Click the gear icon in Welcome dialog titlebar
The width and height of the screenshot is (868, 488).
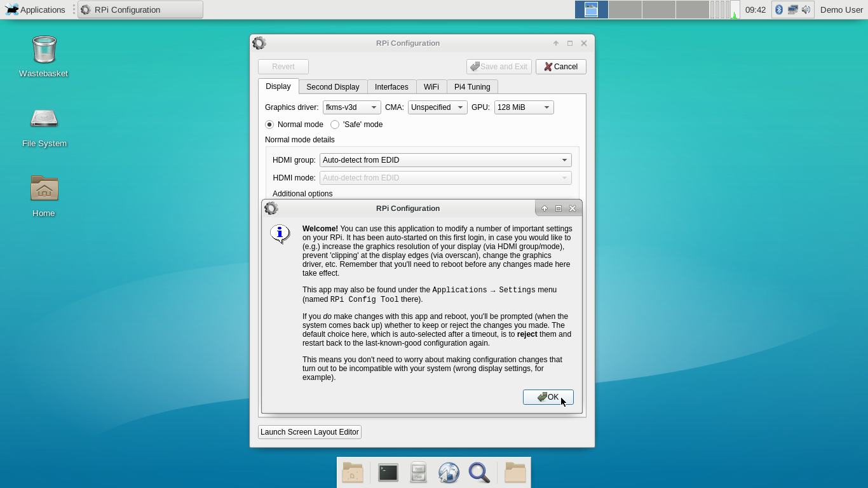tap(271, 208)
